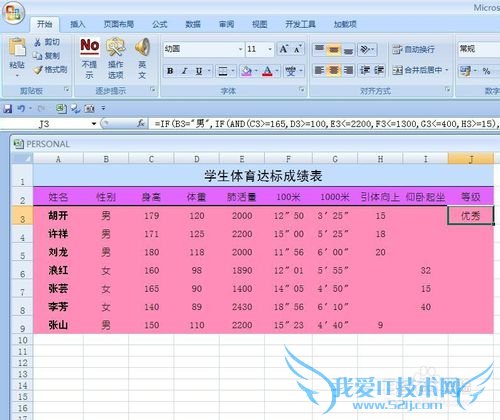Expand the font group dialog launcher
500x420 pixels.
pos(302,89)
